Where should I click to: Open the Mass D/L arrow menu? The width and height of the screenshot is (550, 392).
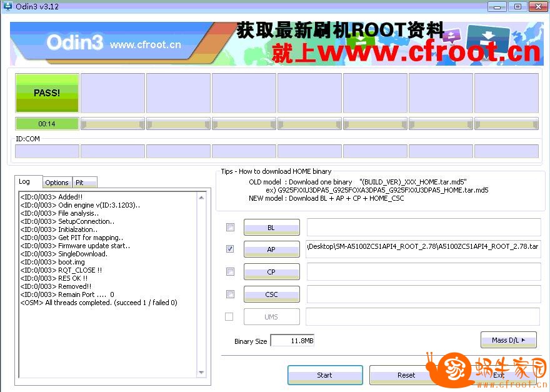click(508, 340)
